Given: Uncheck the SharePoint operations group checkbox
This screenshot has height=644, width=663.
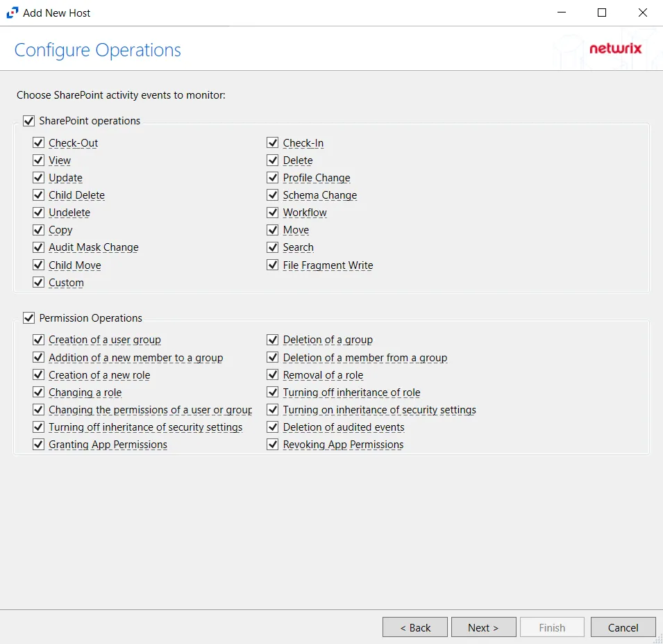Looking at the screenshot, I should coord(28,121).
